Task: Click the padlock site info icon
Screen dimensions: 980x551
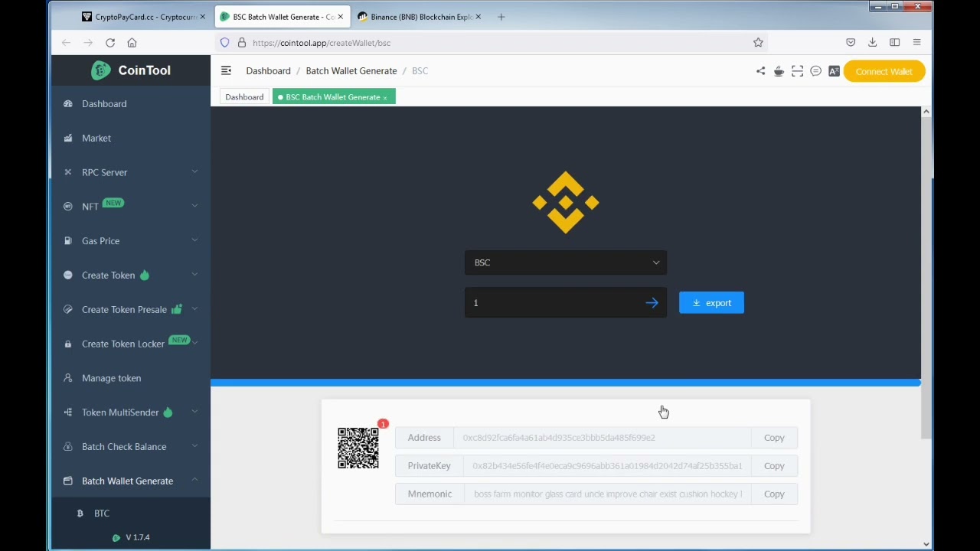Action: tap(241, 43)
